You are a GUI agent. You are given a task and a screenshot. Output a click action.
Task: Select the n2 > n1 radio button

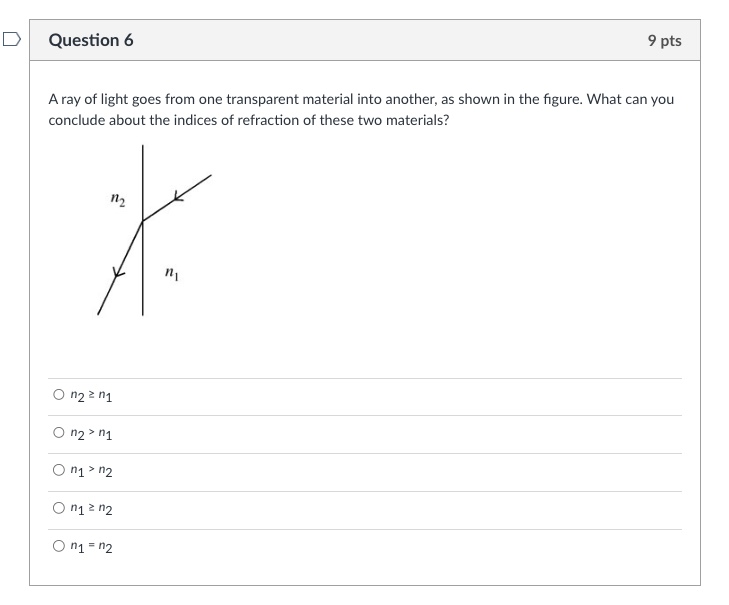(59, 432)
